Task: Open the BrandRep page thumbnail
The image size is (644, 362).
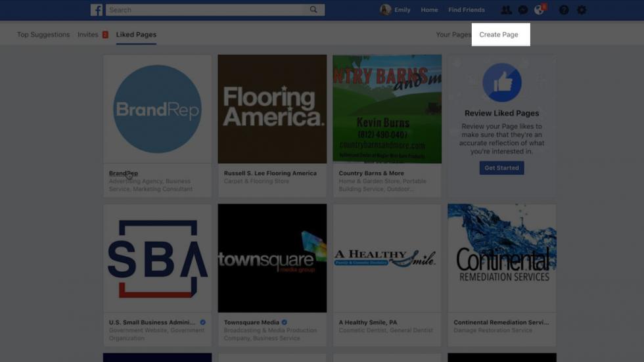Action: (157, 109)
